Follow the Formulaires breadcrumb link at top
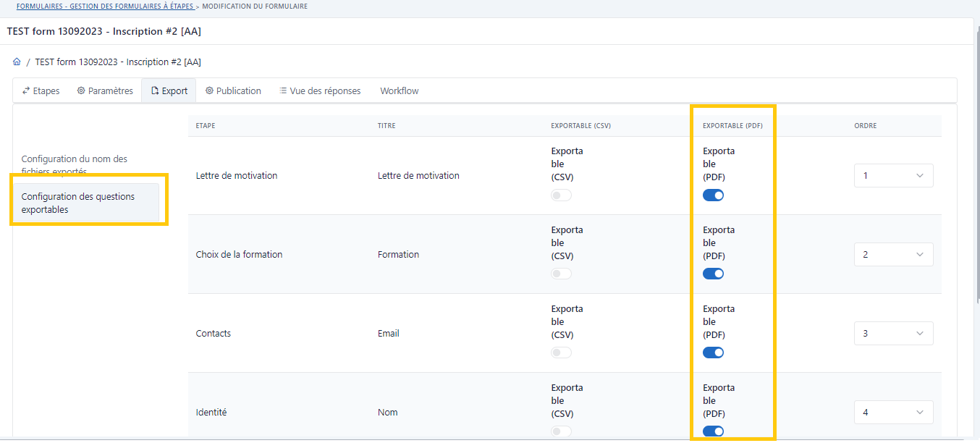The height and width of the screenshot is (443, 980). click(x=105, y=7)
